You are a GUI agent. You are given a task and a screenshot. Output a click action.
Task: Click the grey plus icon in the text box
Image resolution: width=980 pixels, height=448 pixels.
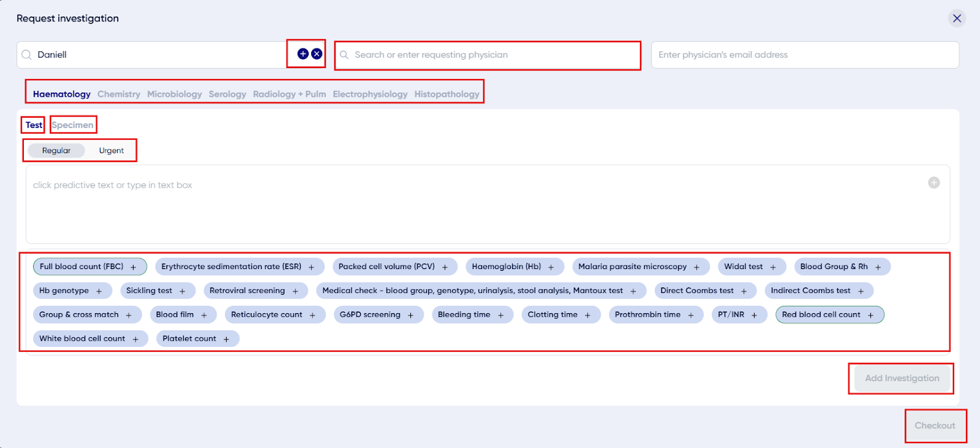pos(934,183)
